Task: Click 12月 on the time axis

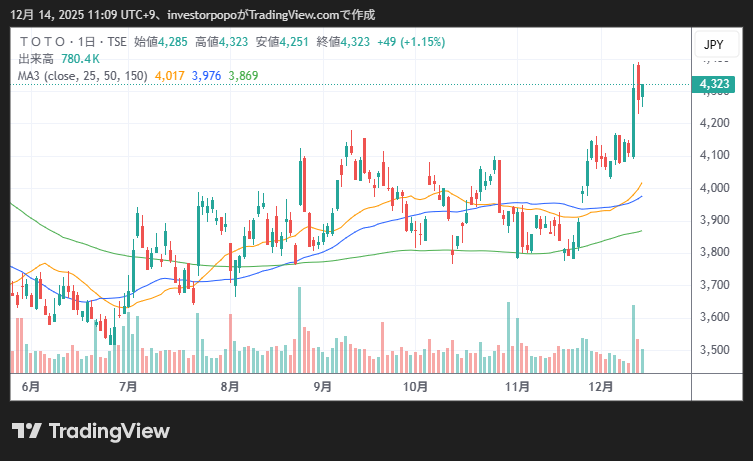Action: pos(603,386)
